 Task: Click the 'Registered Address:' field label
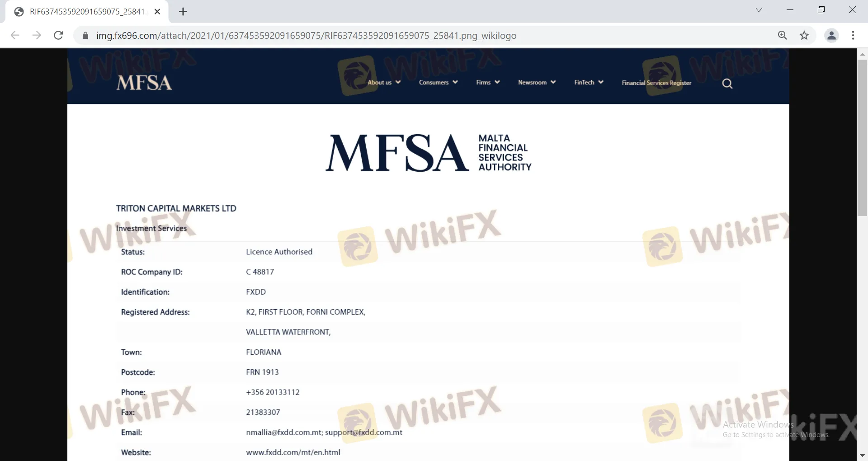156,312
